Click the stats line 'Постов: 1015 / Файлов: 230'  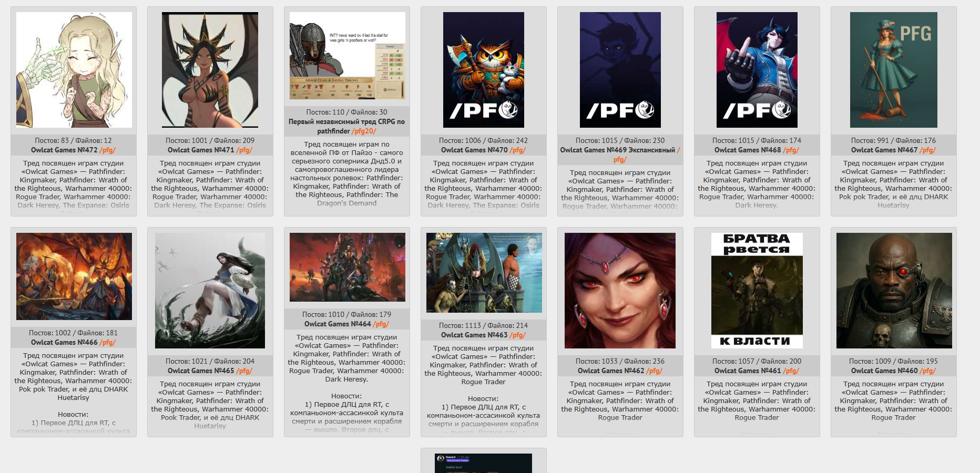620,140
